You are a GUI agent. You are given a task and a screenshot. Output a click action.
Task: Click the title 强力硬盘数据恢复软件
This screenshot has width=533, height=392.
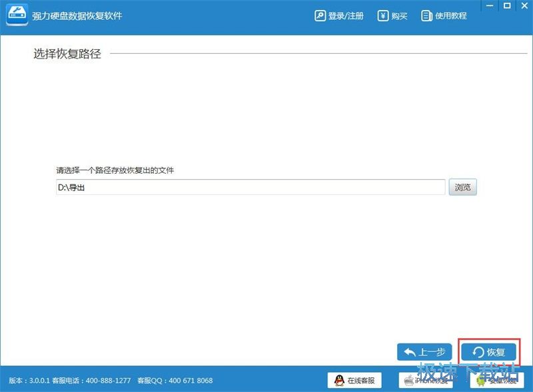coord(77,16)
